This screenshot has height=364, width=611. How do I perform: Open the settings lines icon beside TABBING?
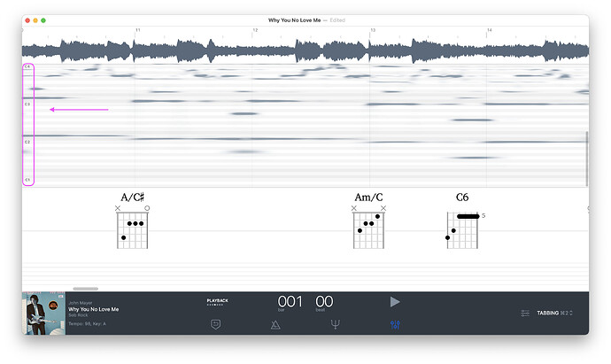[x=525, y=313]
